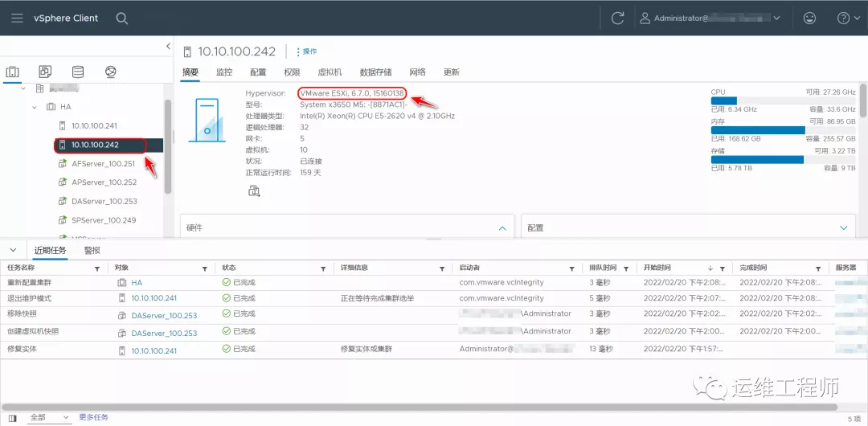868x426 pixels.
Task: Collapse the HA cluster tree node
Action: click(x=35, y=107)
